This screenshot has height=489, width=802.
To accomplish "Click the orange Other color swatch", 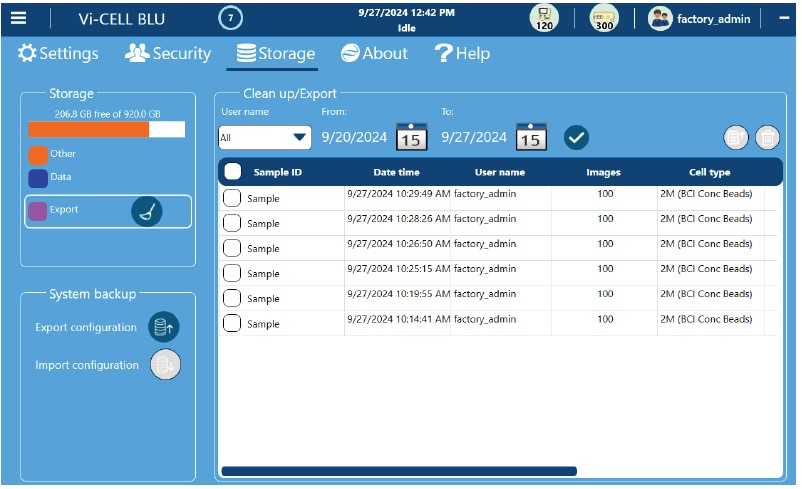I will click(x=38, y=154).
